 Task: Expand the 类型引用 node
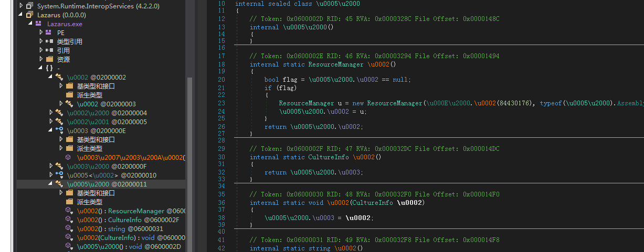pyautogui.click(x=41, y=41)
